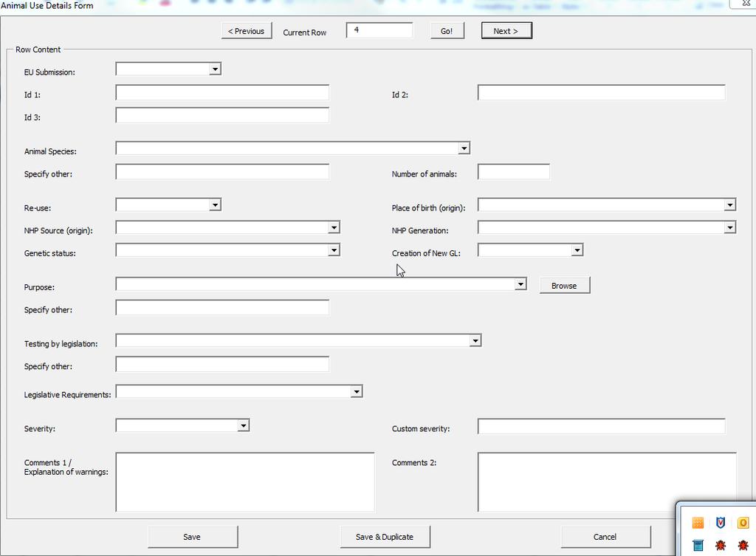Go to the previous row
The image size is (756, 556).
[247, 31]
